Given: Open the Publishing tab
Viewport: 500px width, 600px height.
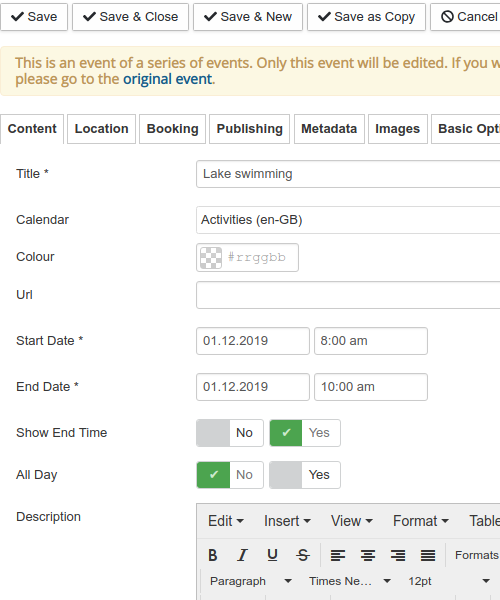Looking at the screenshot, I should click(249, 129).
